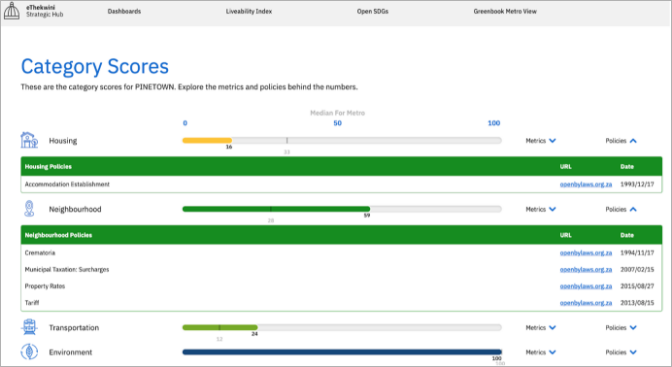Click the Neighbourhood Policies table header
The height and width of the screenshot is (367, 672).
coord(342,235)
